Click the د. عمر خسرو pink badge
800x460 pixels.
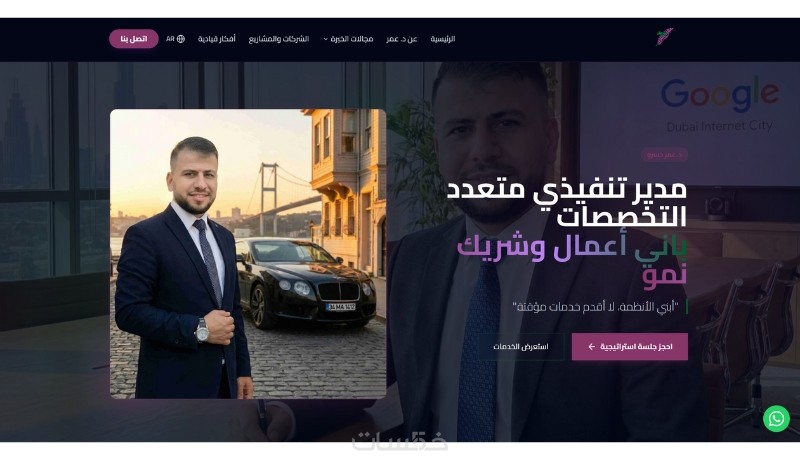click(664, 155)
